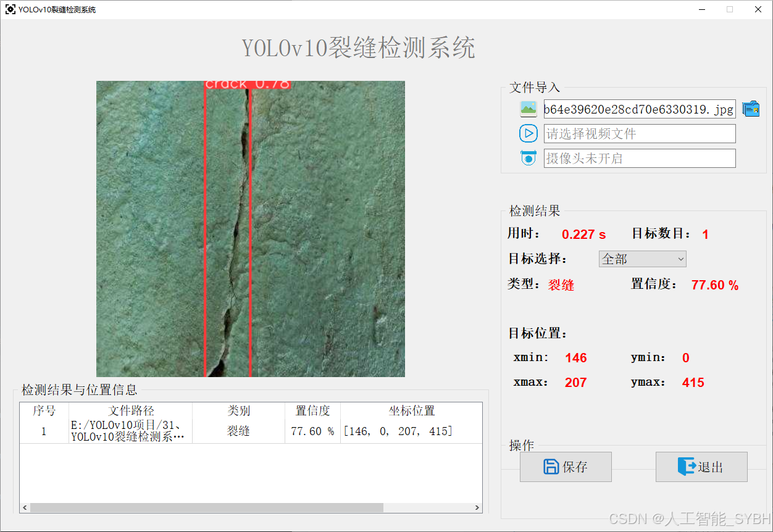773x532 pixels.
Task: Open the 目标选择 dropdown showing 全部
Action: [x=643, y=259]
